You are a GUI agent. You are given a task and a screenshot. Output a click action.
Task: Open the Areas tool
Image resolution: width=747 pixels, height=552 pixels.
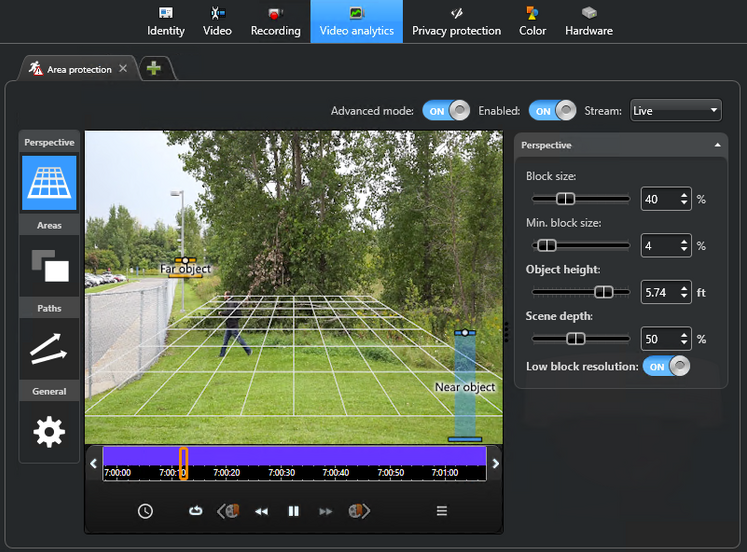49,265
